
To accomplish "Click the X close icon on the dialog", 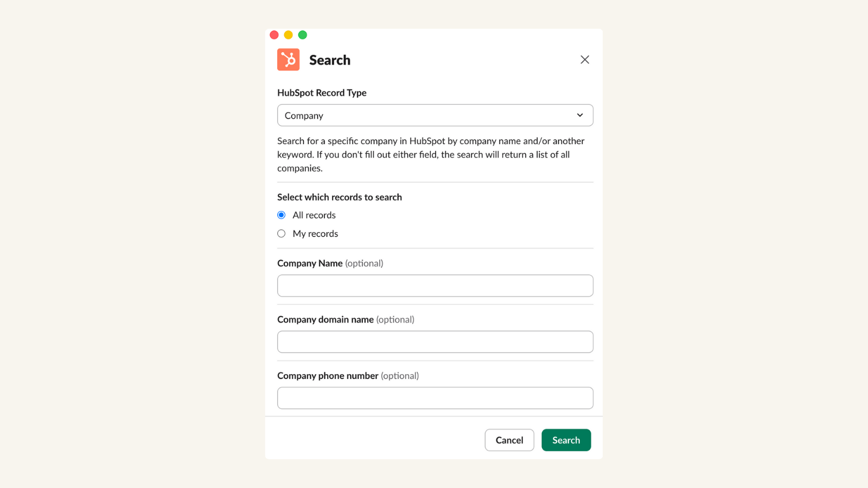I will click(x=585, y=60).
